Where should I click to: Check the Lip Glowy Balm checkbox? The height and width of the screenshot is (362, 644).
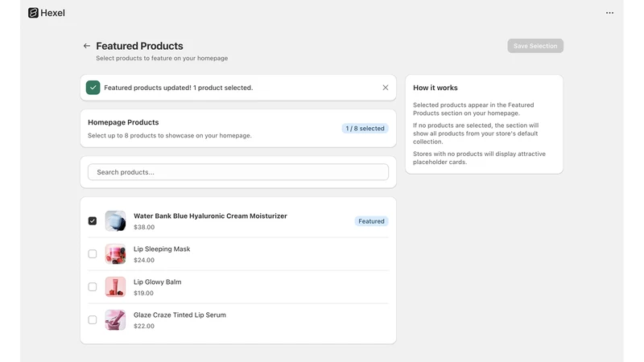coord(93,287)
